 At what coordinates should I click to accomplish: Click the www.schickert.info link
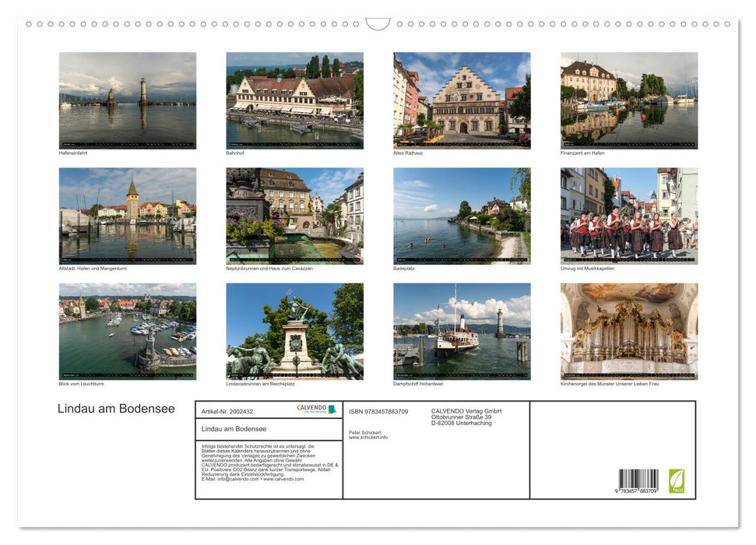369,438
